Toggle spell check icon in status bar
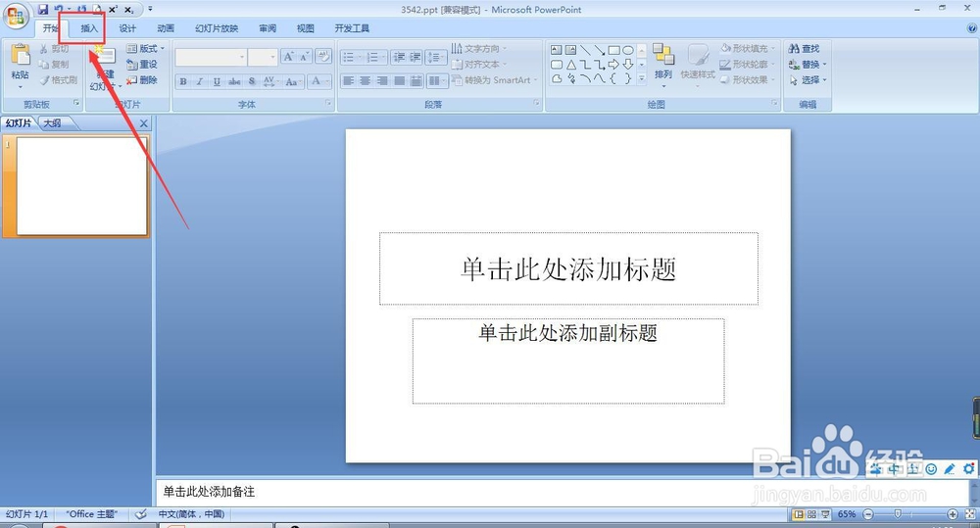 tap(141, 514)
